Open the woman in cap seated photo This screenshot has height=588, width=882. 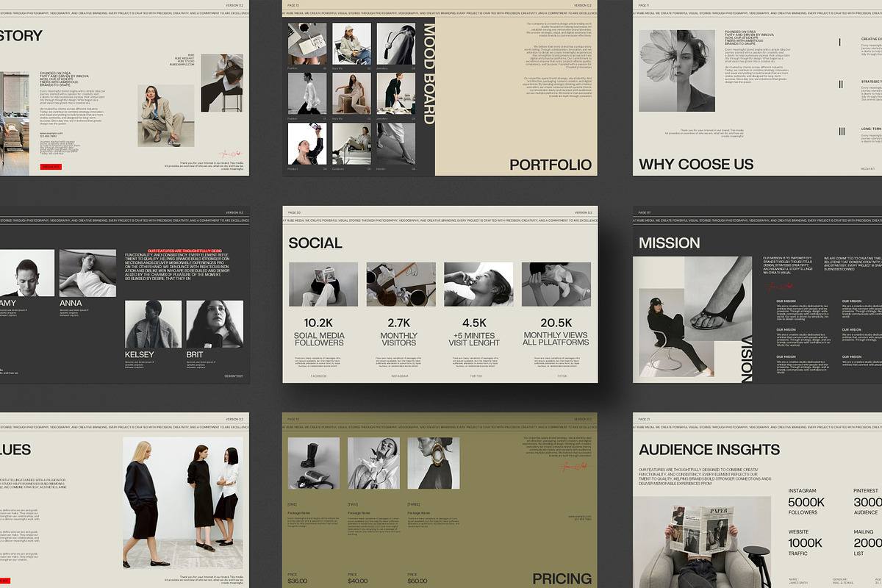pyautogui.click(x=351, y=43)
